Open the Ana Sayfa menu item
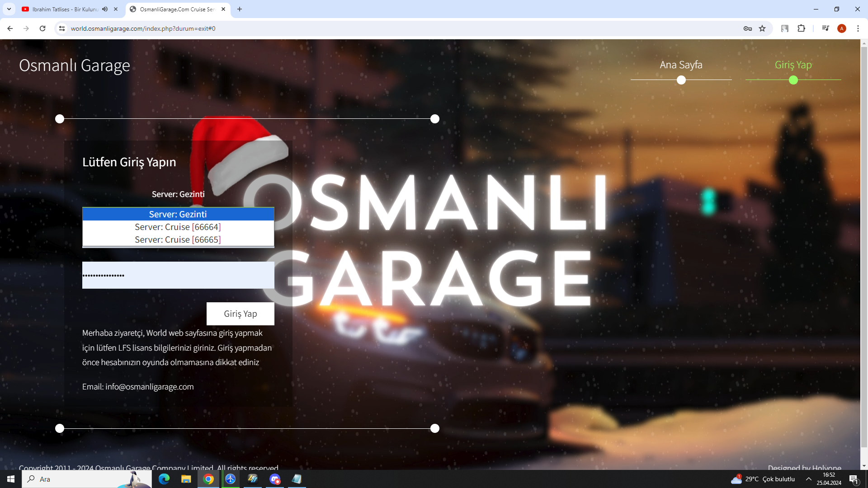The height and width of the screenshot is (488, 868). [681, 65]
